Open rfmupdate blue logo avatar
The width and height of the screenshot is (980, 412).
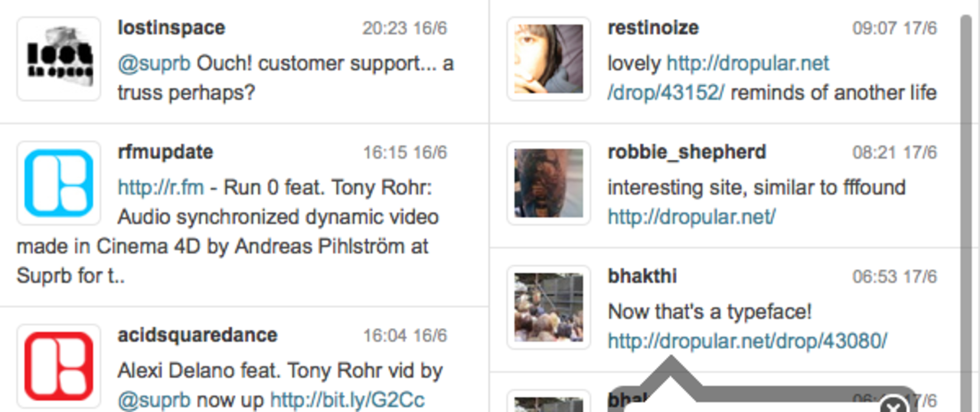coord(59,183)
